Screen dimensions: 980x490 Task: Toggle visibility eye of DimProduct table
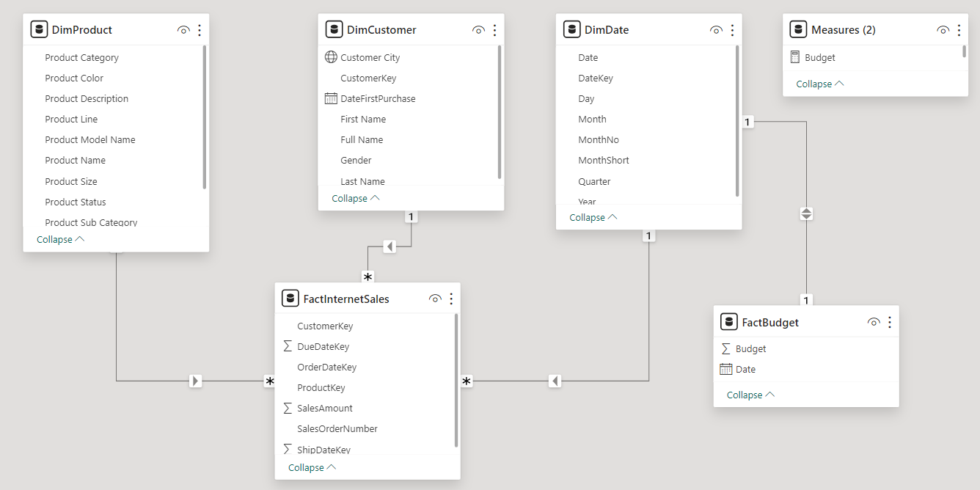pos(183,30)
